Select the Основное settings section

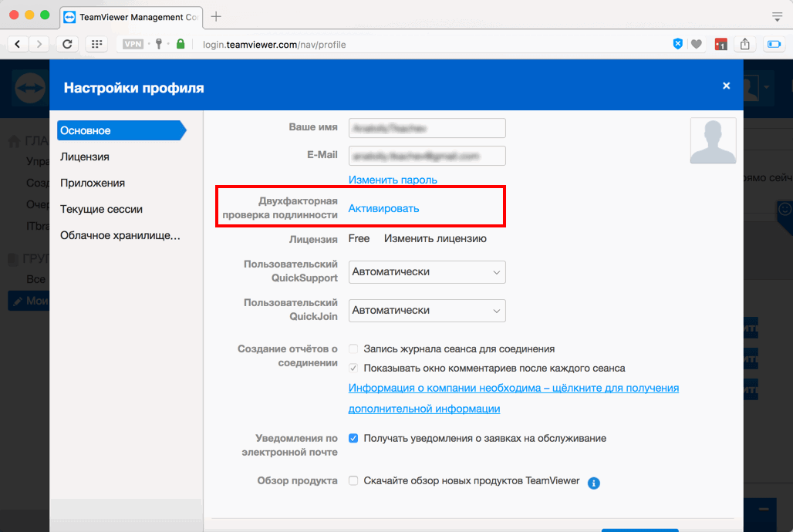pos(121,130)
